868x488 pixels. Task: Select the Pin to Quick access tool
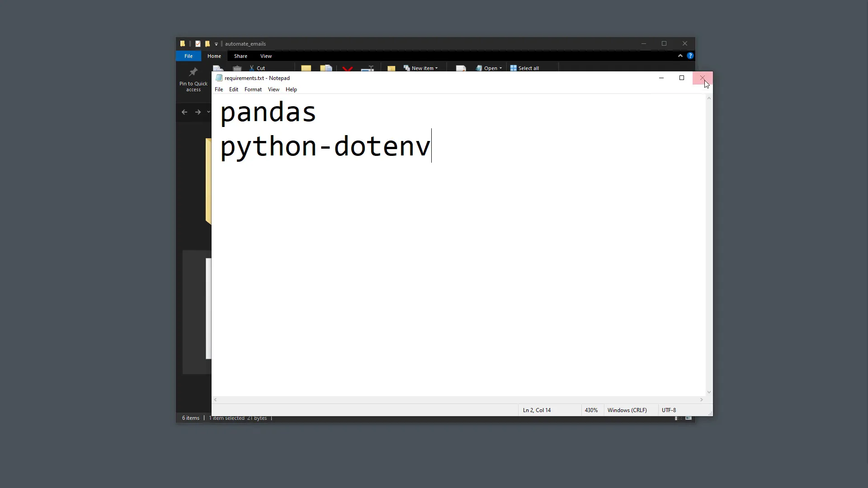click(x=193, y=79)
